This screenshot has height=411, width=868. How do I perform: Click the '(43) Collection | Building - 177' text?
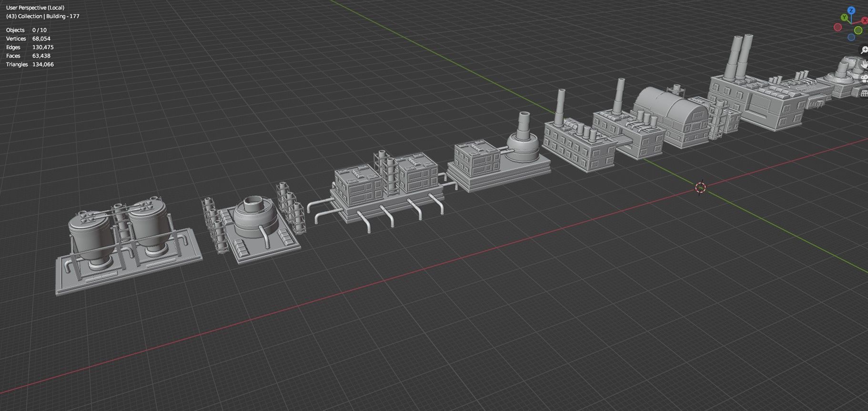(43, 16)
